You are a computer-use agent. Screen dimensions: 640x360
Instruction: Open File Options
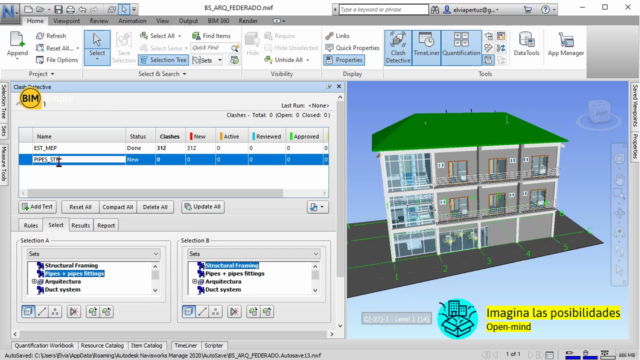(x=57, y=60)
